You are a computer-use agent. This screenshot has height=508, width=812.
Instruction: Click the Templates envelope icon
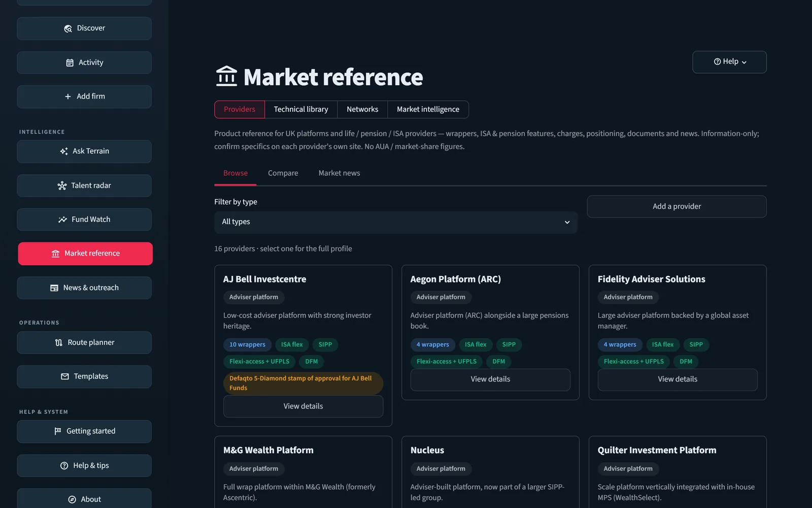[65, 376]
